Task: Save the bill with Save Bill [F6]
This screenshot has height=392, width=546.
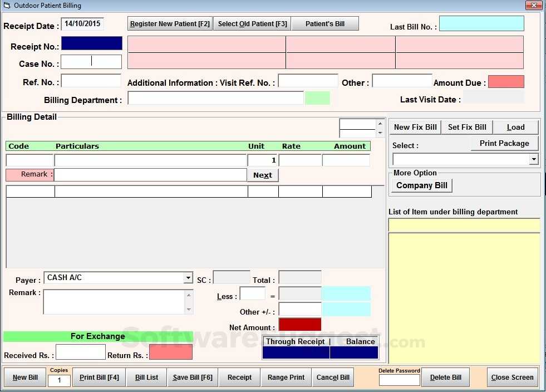Action: [192, 377]
